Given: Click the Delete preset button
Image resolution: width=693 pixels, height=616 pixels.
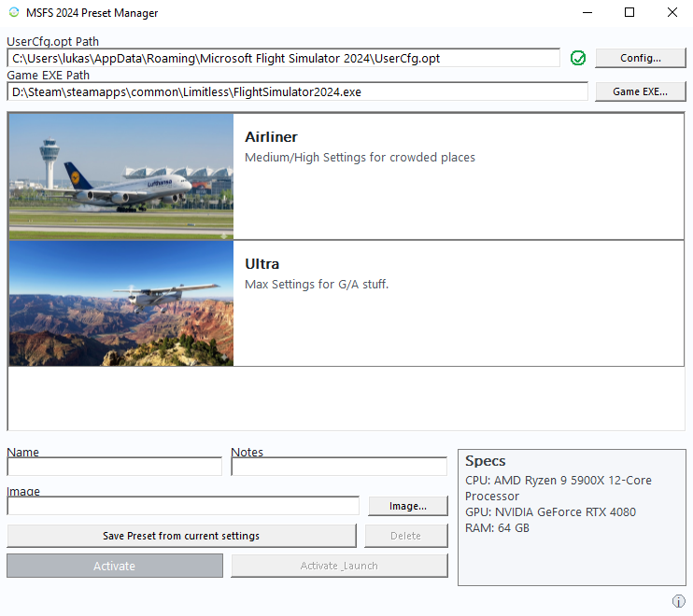Looking at the screenshot, I should (x=405, y=536).
